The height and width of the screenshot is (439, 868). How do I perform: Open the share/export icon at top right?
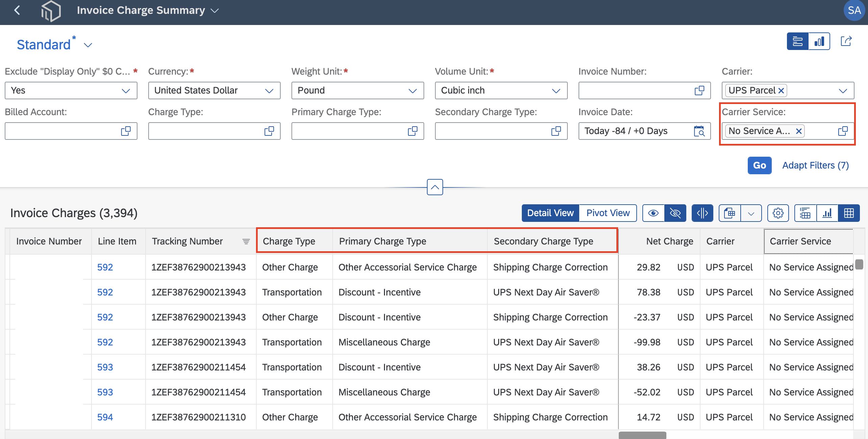(x=846, y=41)
